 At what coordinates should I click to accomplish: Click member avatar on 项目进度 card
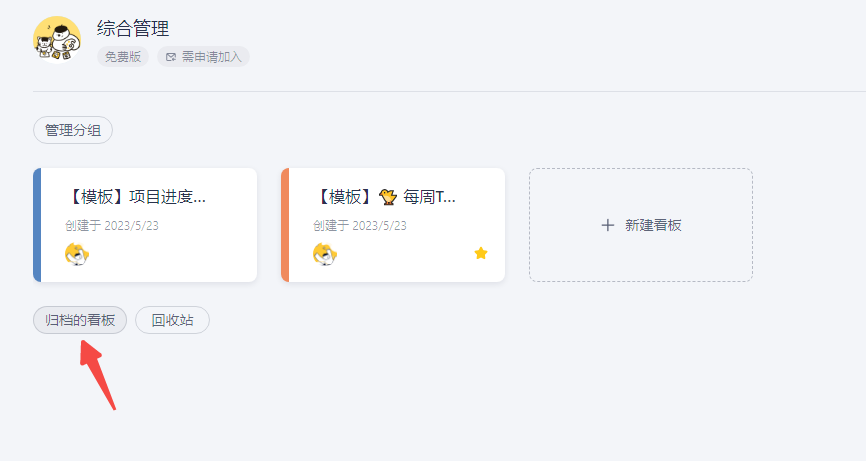77,254
